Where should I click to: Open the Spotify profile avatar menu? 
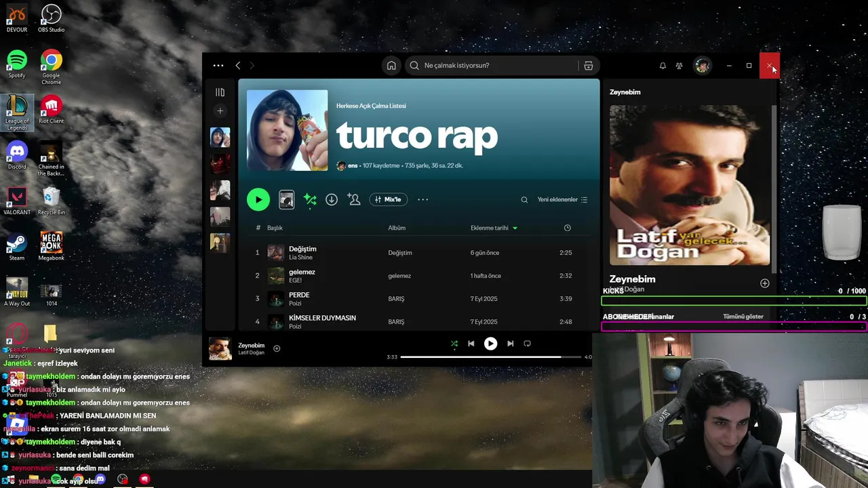[x=702, y=66]
